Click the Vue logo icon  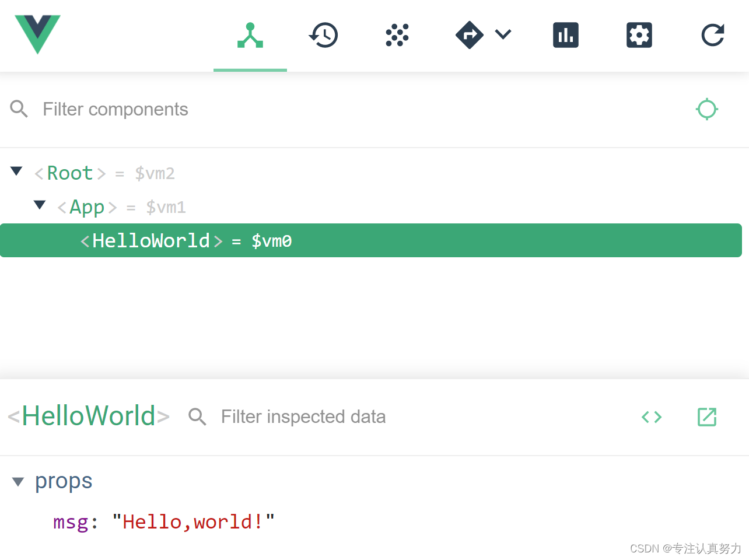coord(37,34)
